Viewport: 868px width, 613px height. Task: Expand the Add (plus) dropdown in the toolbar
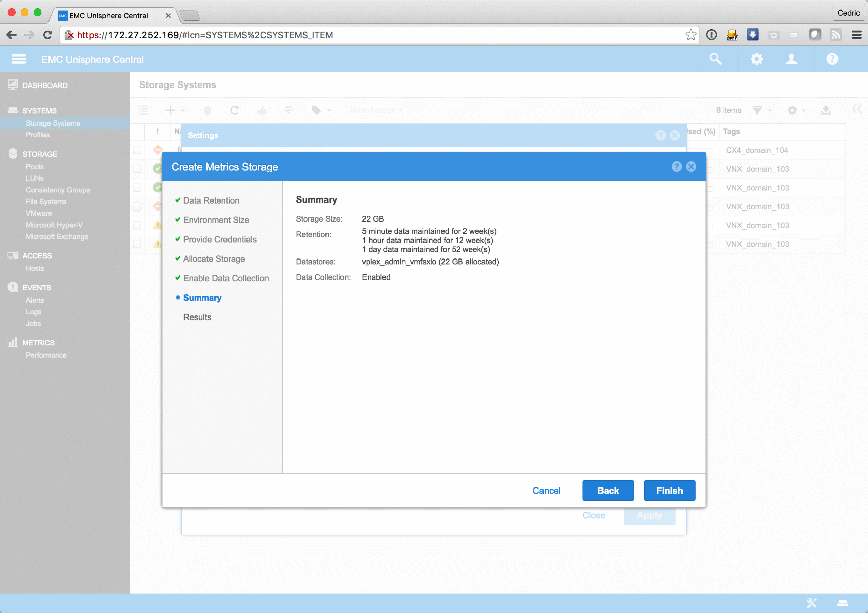click(x=175, y=110)
